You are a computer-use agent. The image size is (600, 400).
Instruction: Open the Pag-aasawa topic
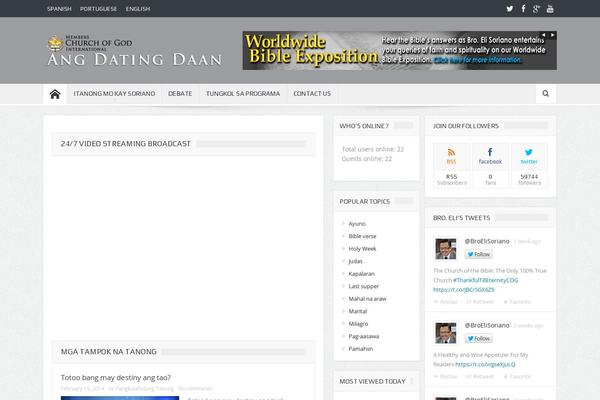(x=364, y=336)
